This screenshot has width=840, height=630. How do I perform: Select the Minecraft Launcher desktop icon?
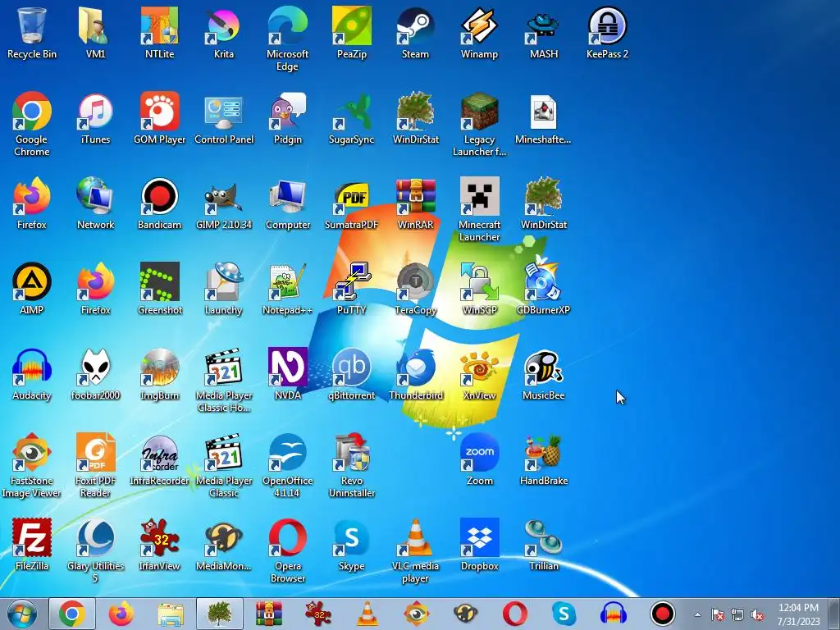pyautogui.click(x=479, y=209)
